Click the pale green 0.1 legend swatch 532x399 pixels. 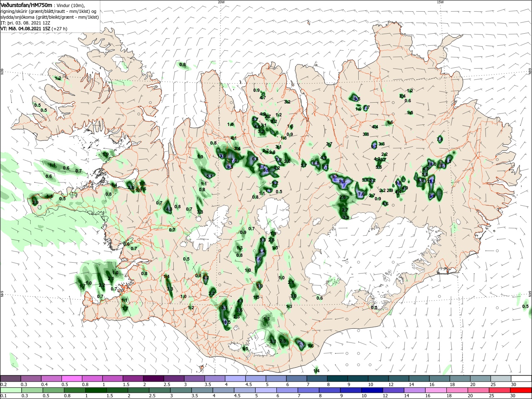11,390
